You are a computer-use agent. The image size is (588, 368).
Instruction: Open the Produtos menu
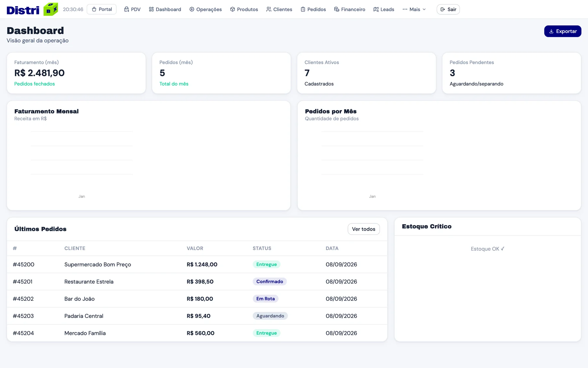(x=244, y=9)
